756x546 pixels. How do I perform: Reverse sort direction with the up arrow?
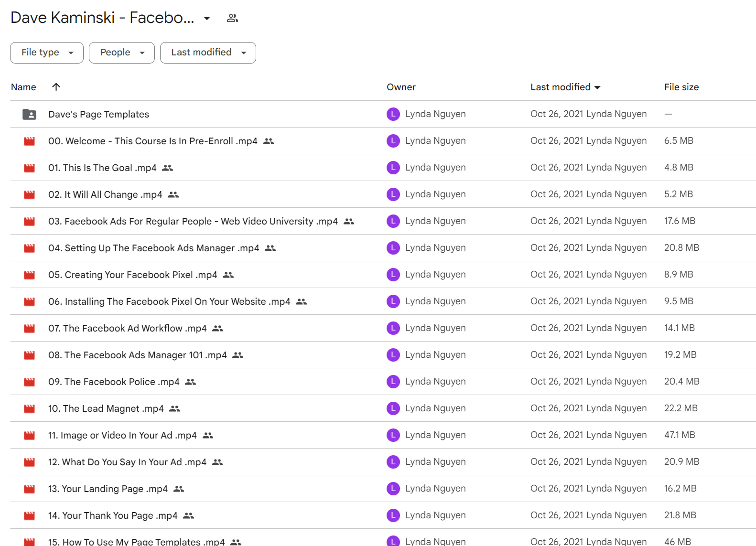[x=56, y=86]
